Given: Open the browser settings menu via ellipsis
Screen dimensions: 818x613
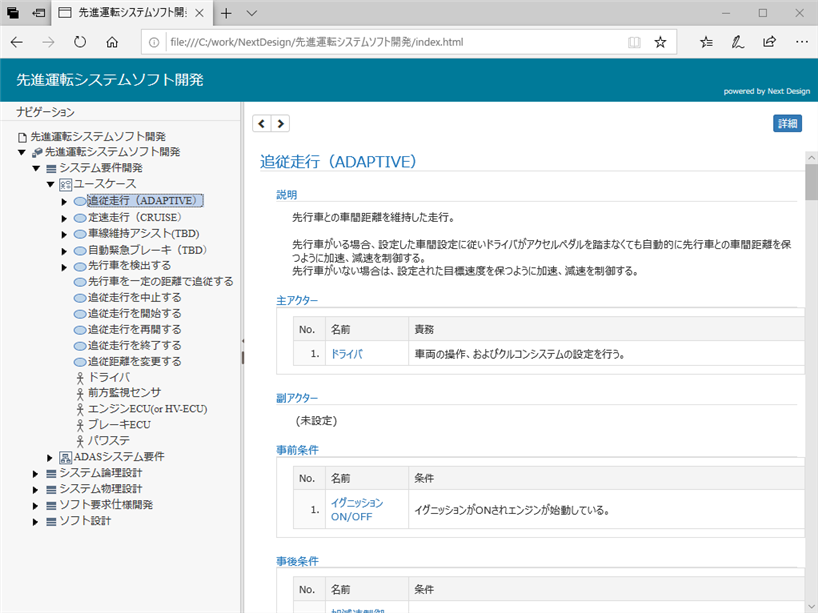Looking at the screenshot, I should coord(801,42).
